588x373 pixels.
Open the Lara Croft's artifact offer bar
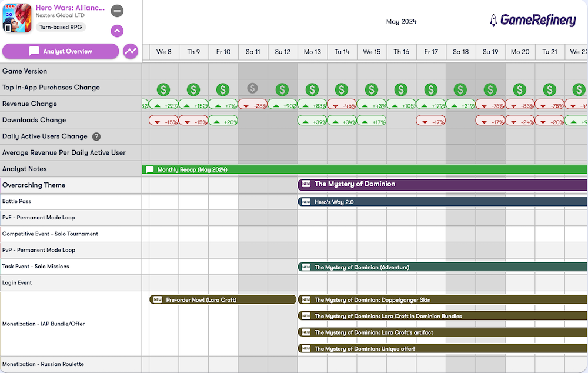[x=443, y=332]
